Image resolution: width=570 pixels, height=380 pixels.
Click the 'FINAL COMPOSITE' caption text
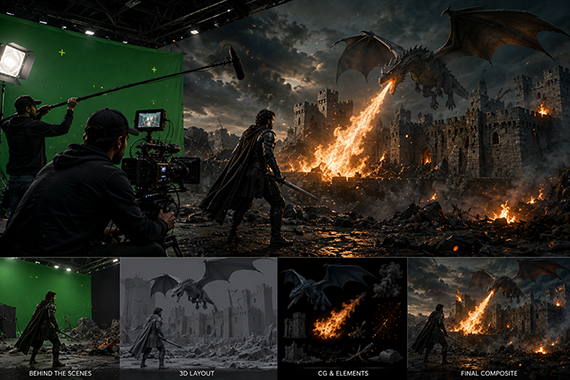tap(489, 373)
